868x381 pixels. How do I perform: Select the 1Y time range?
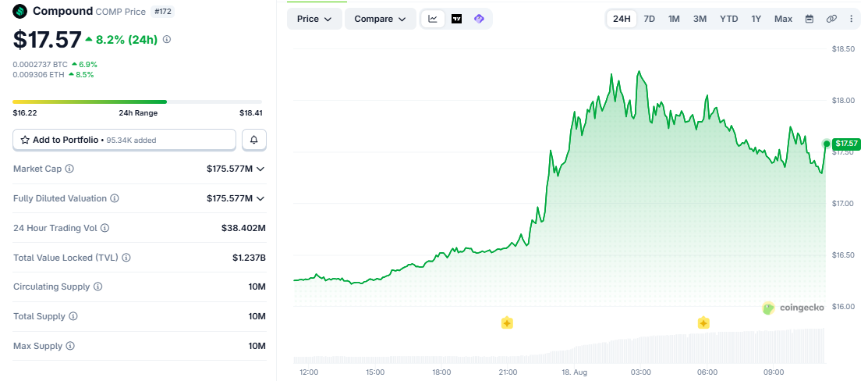pyautogui.click(x=756, y=19)
